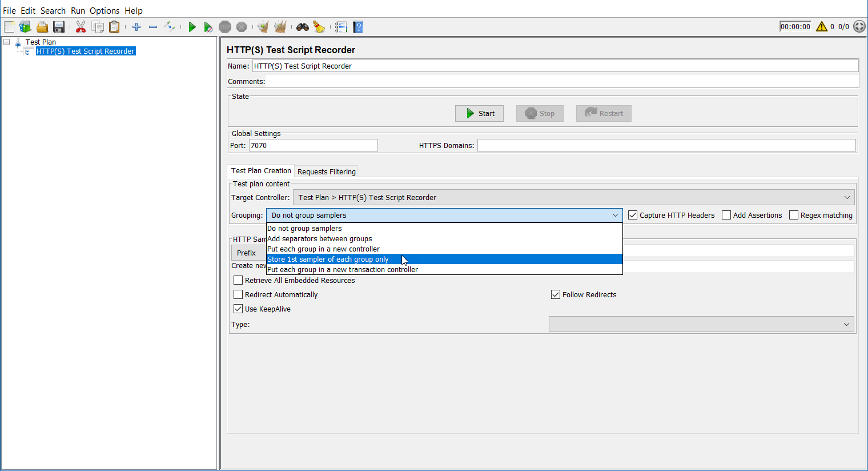Choose 'Put each group in a new transaction controller'
Screen dimensions: 868x471
pos(444,269)
